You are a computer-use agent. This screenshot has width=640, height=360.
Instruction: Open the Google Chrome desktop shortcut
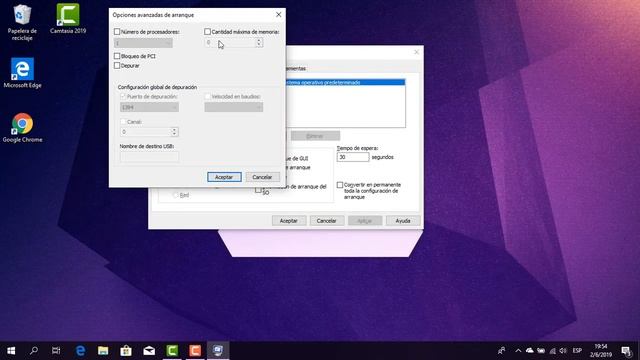(22, 128)
